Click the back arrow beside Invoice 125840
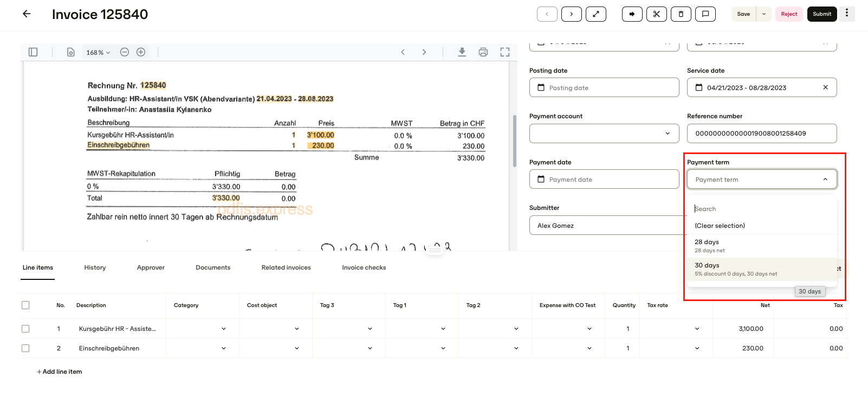 [x=27, y=14]
